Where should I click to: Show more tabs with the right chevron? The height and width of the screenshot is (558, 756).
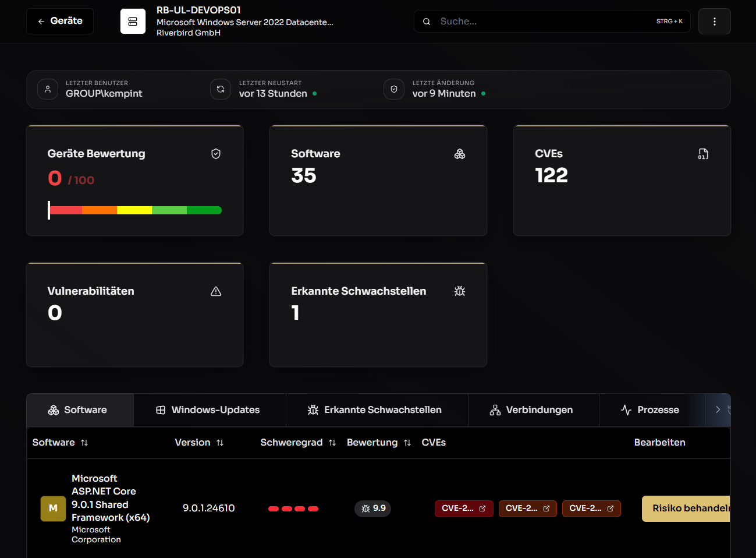point(718,410)
